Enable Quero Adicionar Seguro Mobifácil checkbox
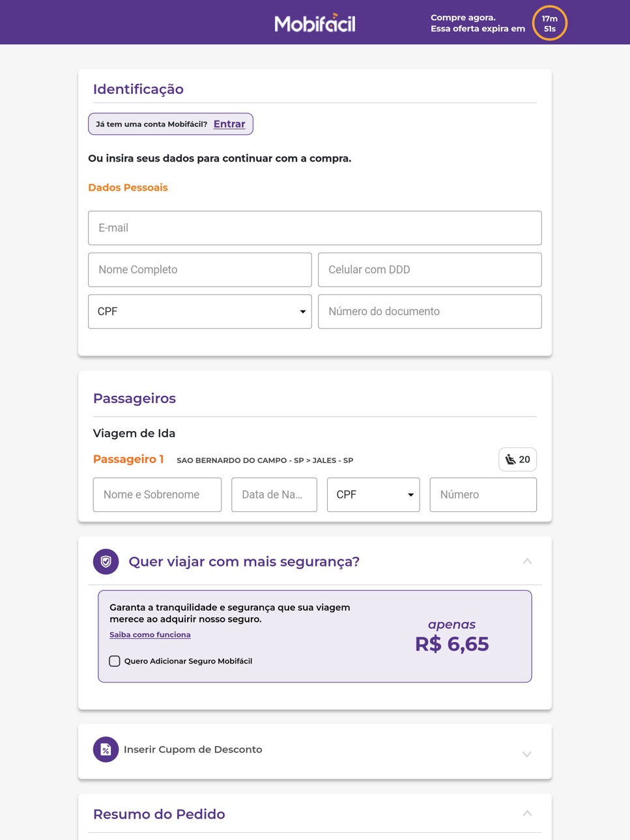This screenshot has height=840, width=630. pyautogui.click(x=115, y=661)
